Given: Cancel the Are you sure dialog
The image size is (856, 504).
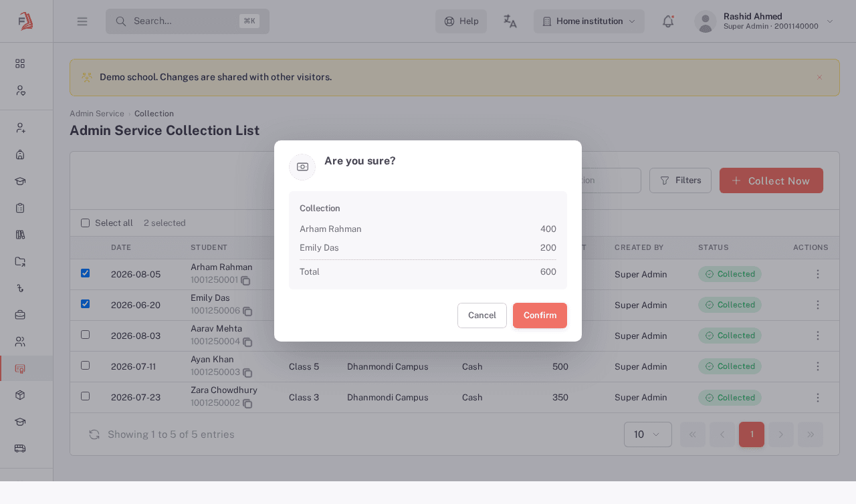Looking at the screenshot, I should pos(482,316).
